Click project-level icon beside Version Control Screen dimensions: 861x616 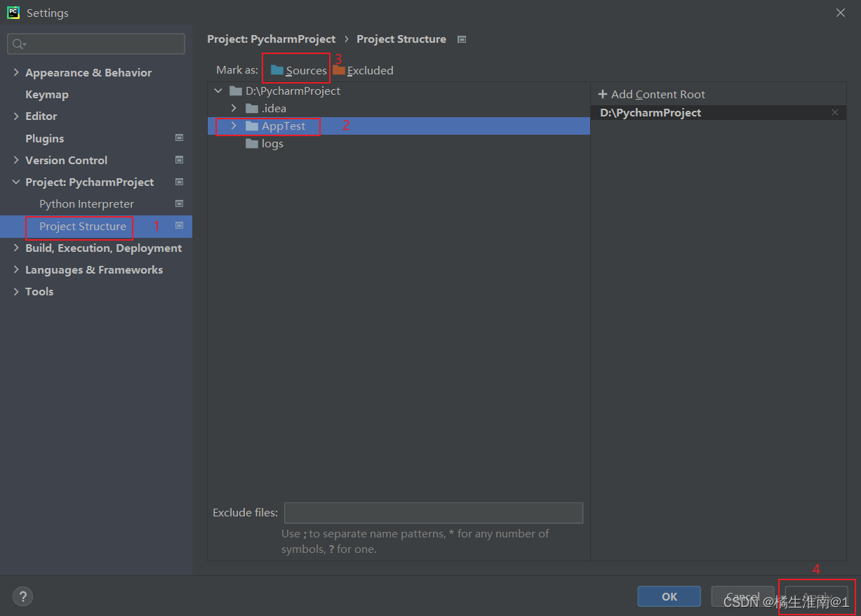tap(179, 160)
